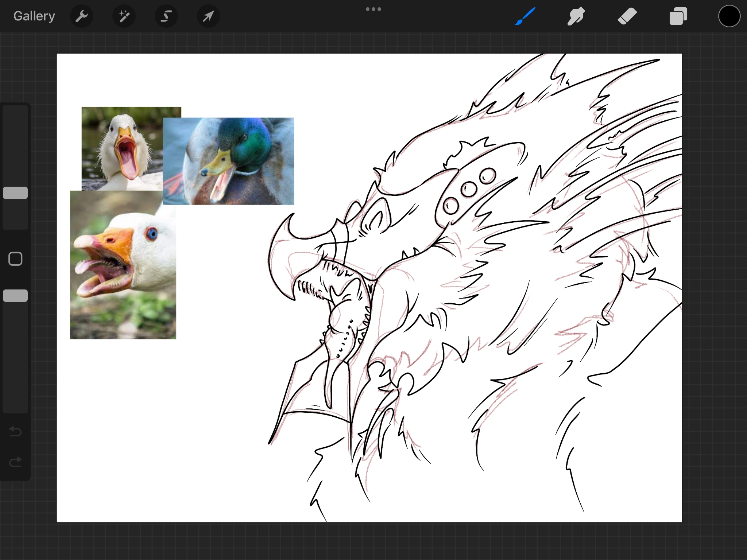Activate the Transform arrow tool

click(208, 16)
